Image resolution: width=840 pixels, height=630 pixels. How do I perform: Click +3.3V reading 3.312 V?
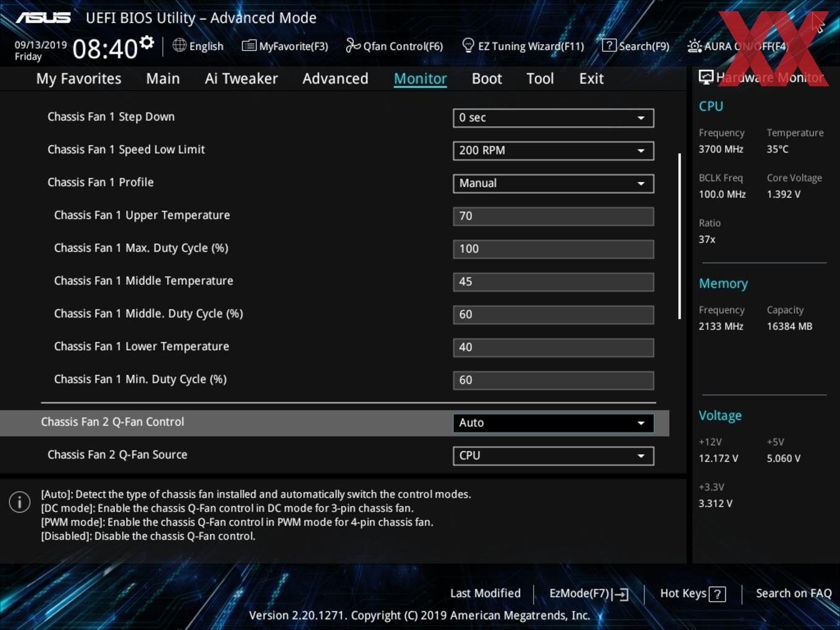715,504
